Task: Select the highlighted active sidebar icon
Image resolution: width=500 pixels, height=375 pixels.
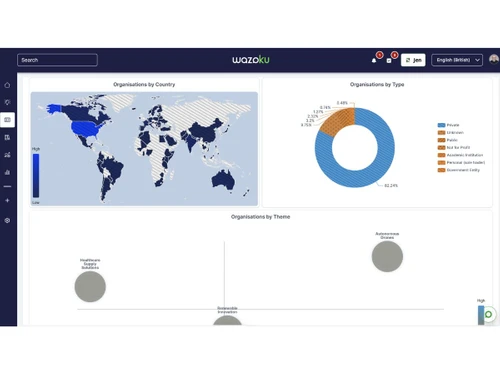Action: coord(7,120)
